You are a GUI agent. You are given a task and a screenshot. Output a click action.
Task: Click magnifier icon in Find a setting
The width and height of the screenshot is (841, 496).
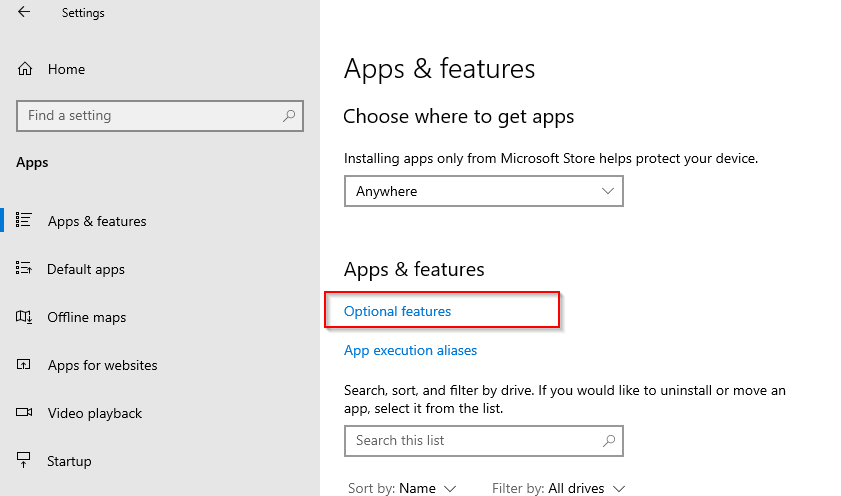click(x=289, y=115)
